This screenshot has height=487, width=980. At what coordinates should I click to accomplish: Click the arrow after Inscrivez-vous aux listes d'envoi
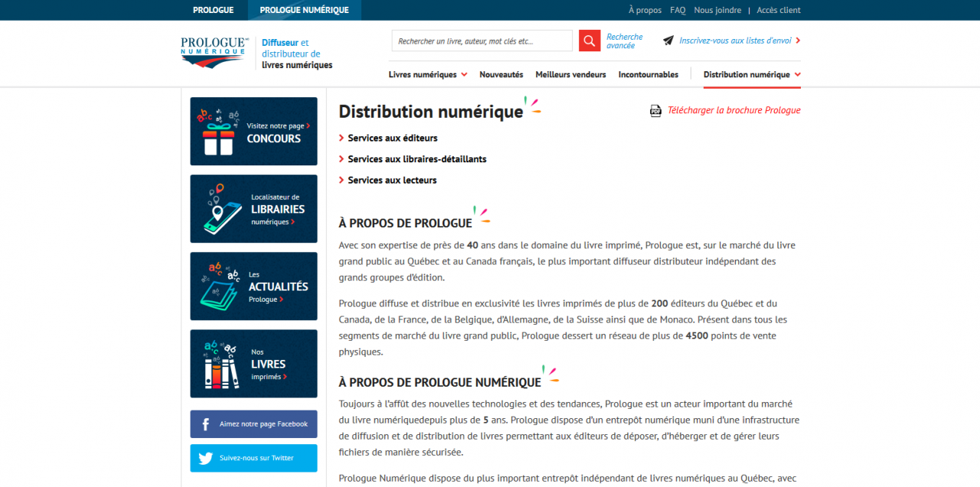pos(798,41)
